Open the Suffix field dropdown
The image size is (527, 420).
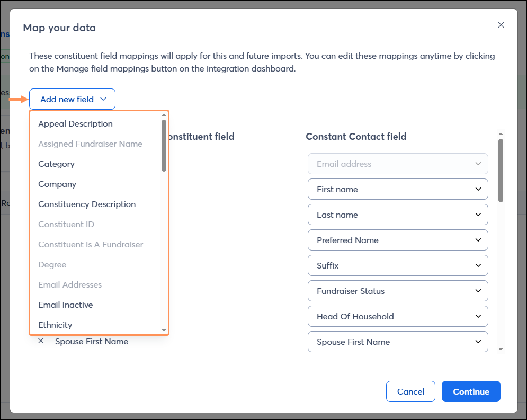(397, 265)
